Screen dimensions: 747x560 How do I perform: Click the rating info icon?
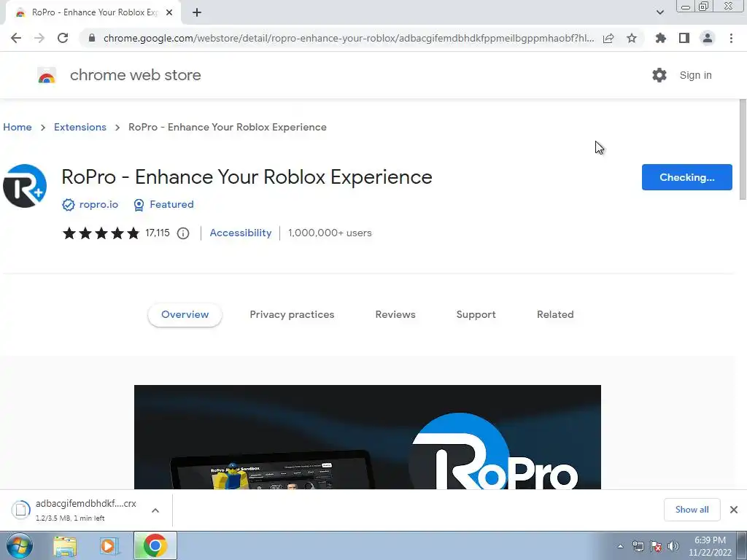point(183,233)
